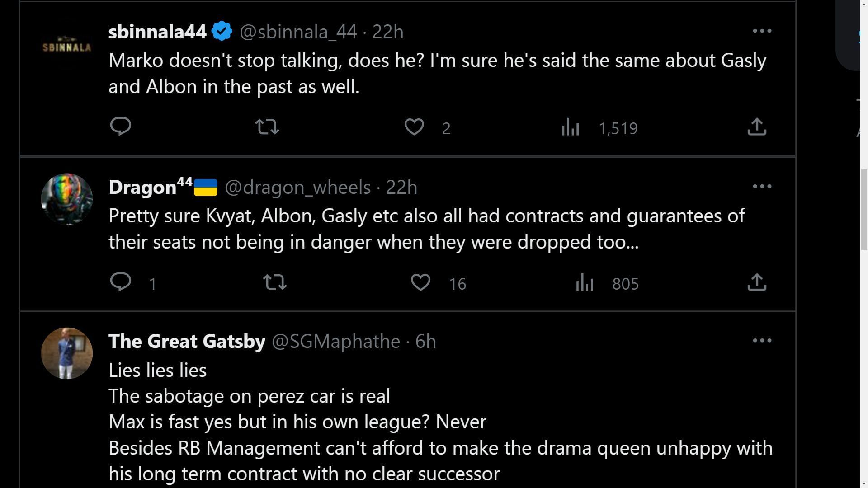
Task: Reply to Dragon44's tweet
Action: (x=120, y=282)
